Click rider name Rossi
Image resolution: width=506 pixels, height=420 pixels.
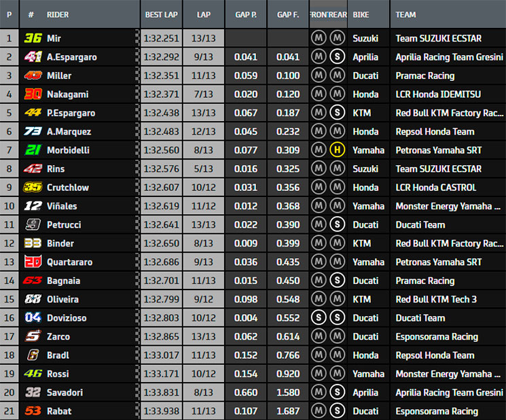coord(58,374)
